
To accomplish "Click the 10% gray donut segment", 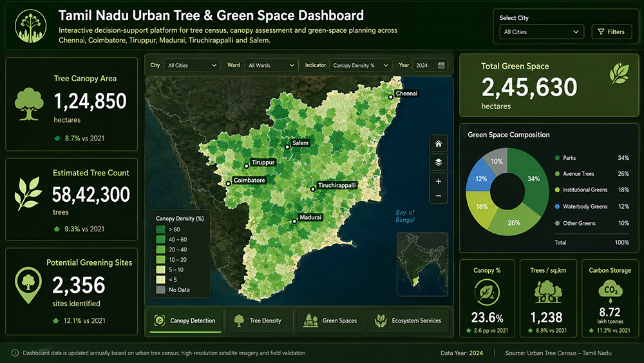I will click(x=497, y=161).
